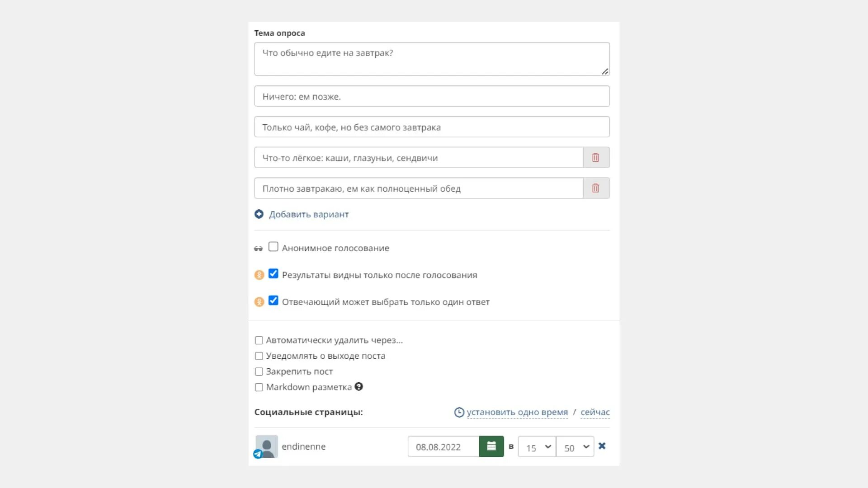
Task: Click the Добавить вариант link
Action: [x=309, y=214]
